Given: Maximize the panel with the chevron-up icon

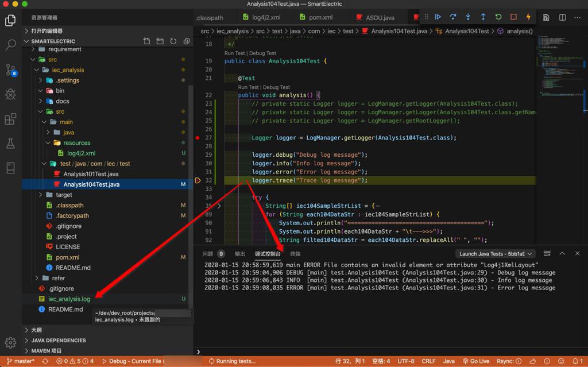Looking at the screenshot, I should point(562,253).
